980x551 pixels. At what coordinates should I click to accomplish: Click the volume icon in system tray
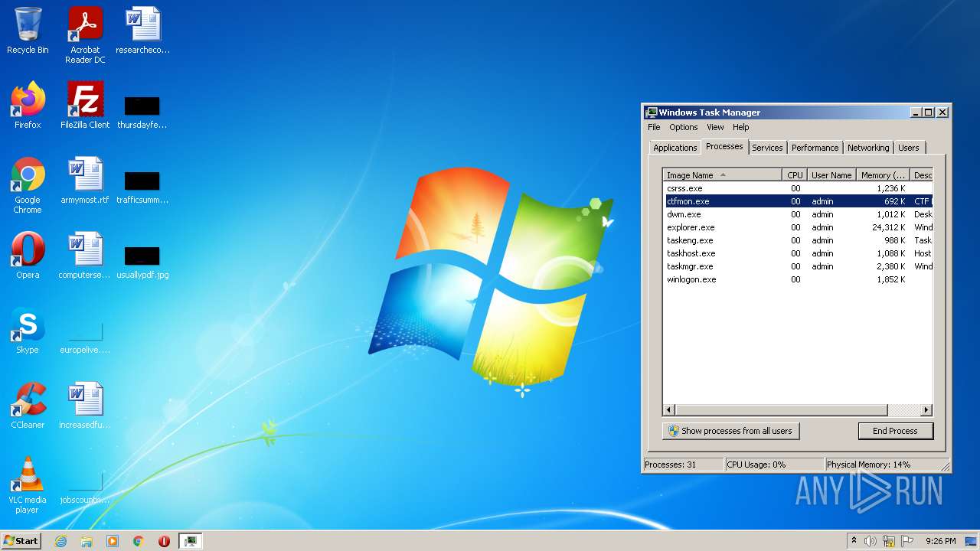click(x=871, y=541)
